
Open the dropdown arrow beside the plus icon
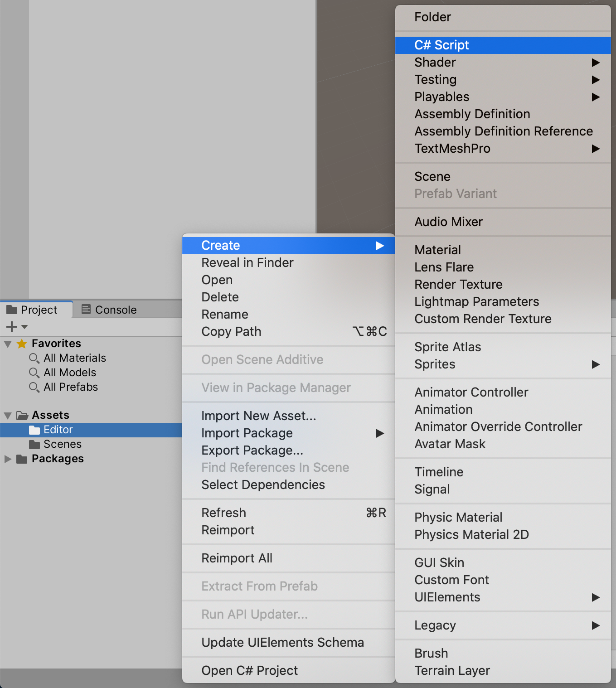[24, 327]
